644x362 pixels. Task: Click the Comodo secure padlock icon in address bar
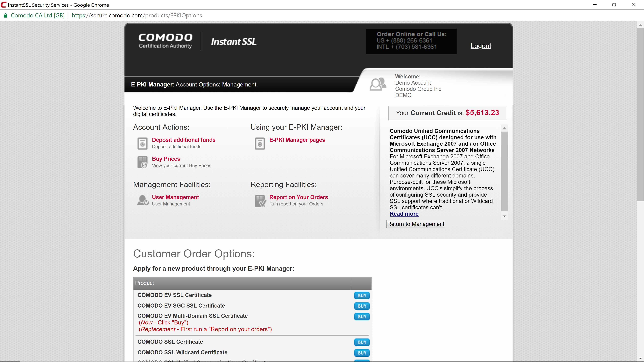click(5, 15)
